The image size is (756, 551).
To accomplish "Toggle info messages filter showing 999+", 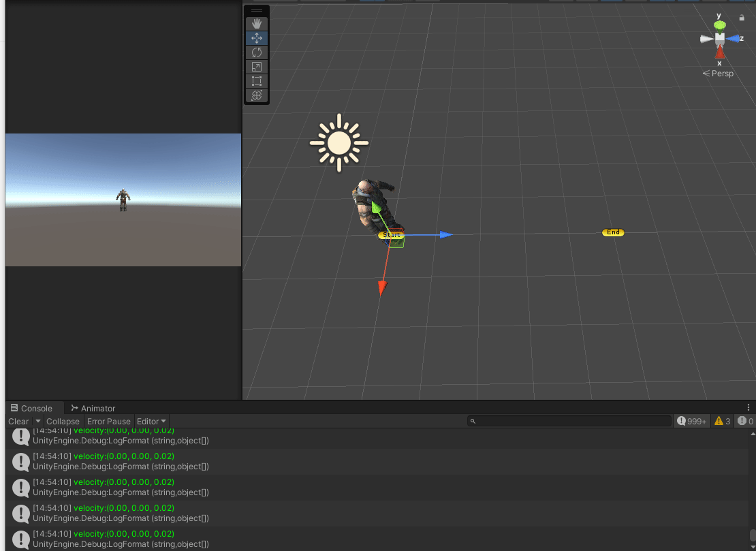I will (691, 422).
